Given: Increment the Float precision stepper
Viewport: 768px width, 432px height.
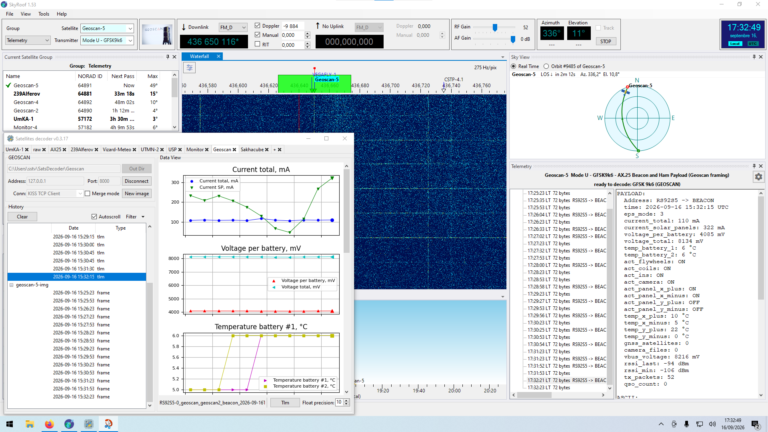Looking at the screenshot, I should [x=346, y=401].
